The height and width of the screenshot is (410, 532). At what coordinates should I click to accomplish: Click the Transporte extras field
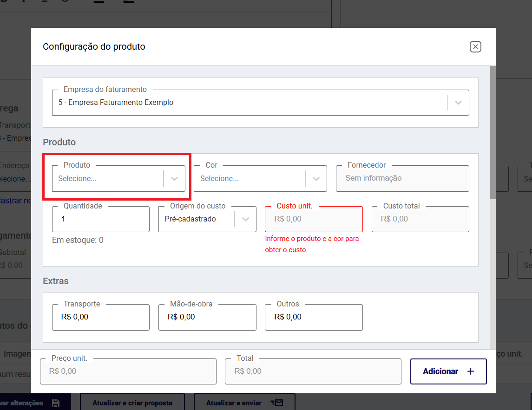coord(101,317)
